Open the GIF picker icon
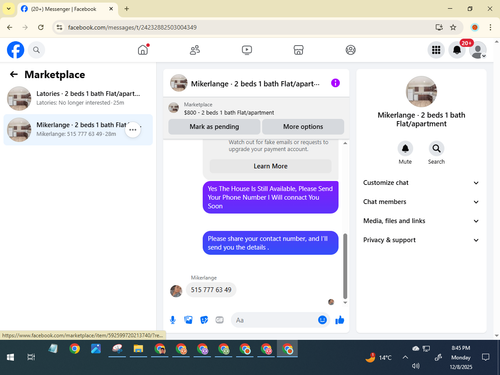Viewport: 500px width, 375px height. pos(219,320)
